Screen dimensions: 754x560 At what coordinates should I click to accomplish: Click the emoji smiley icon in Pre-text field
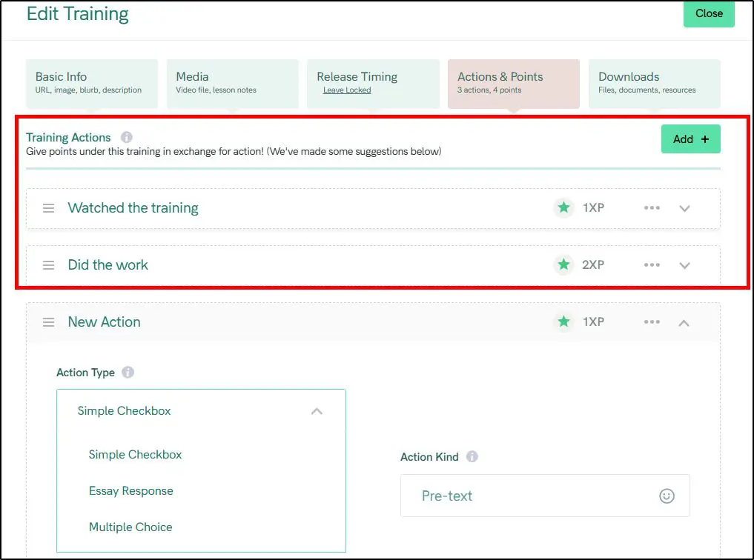[x=667, y=496]
